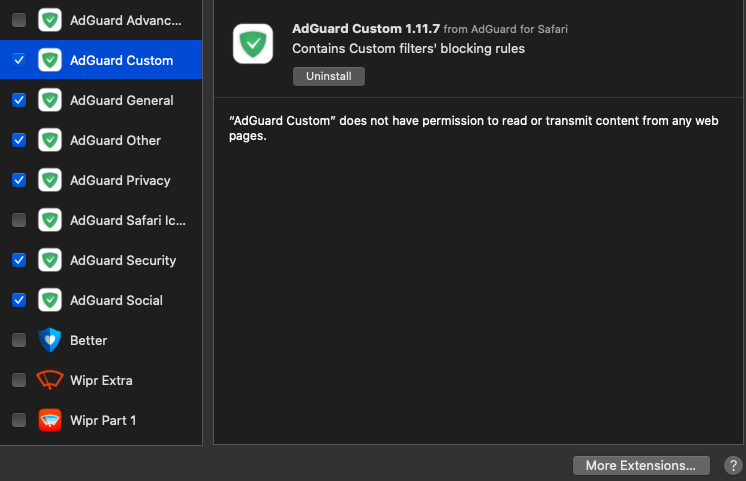Viewport: 746px width, 481px height.
Task: Click the AdGuard General shield icon
Action: click(x=50, y=100)
